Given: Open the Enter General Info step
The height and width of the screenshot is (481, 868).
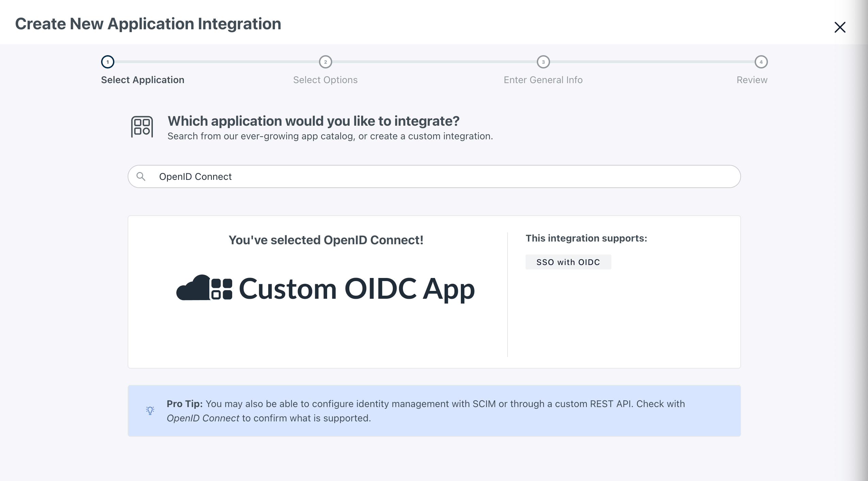Looking at the screenshot, I should 543,80.
